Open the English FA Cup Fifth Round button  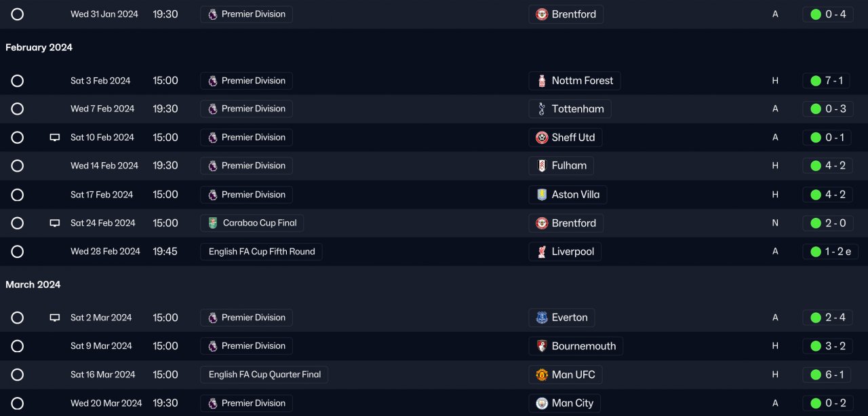point(261,252)
